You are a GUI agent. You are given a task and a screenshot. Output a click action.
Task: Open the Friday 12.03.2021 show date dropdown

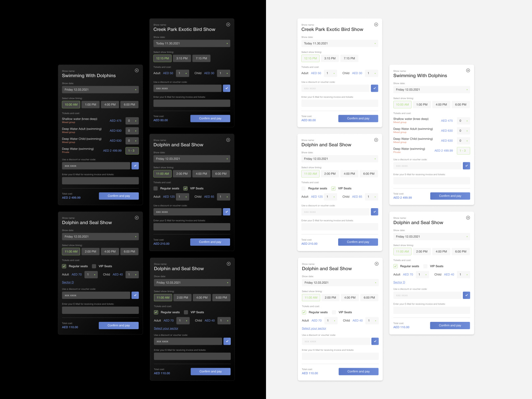click(x=100, y=89)
